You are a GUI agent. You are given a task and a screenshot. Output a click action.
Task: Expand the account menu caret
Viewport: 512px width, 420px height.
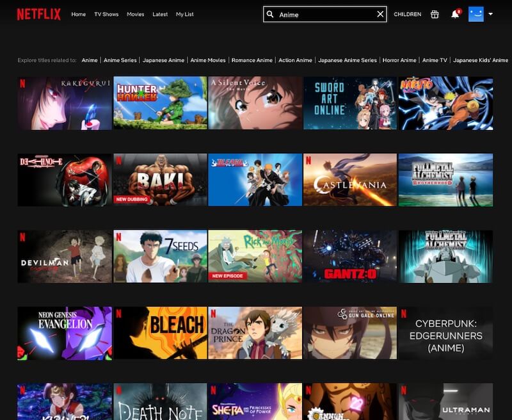click(x=490, y=14)
